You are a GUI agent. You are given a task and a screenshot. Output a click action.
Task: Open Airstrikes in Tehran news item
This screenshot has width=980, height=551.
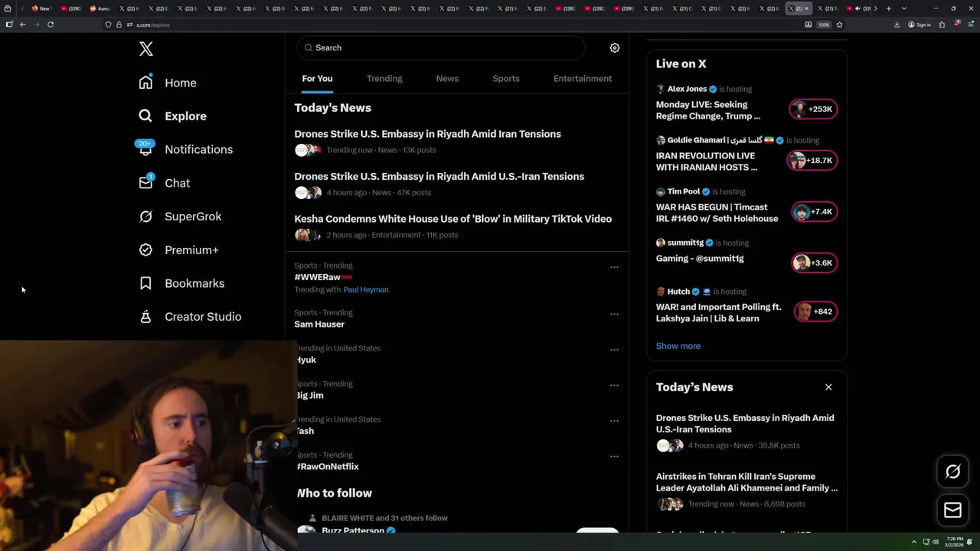[746, 482]
